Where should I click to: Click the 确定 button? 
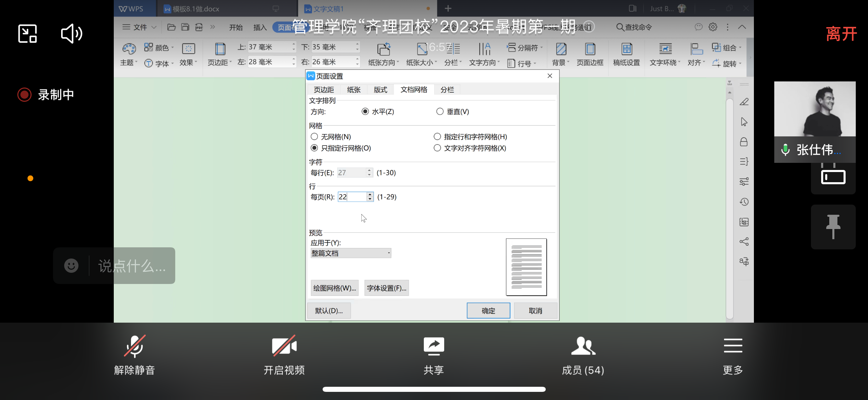(488, 311)
